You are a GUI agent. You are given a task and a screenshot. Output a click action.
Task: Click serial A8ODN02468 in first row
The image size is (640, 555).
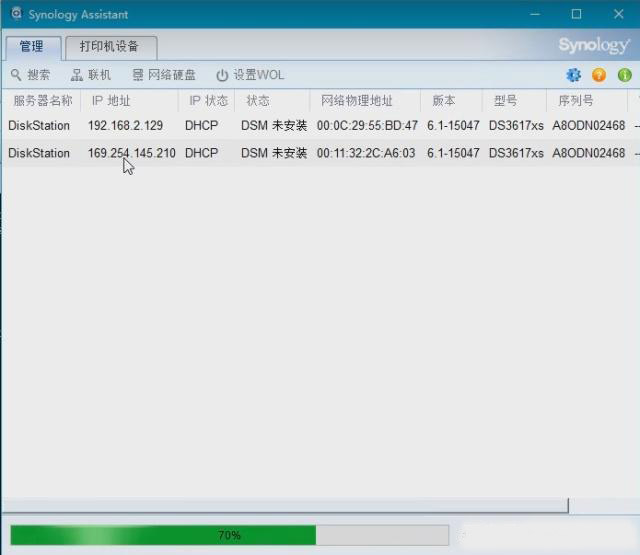point(588,125)
